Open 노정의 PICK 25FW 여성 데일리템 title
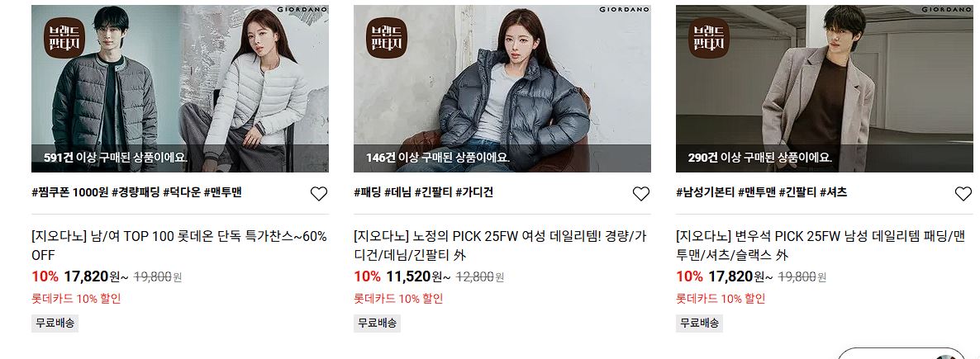 tap(500, 245)
